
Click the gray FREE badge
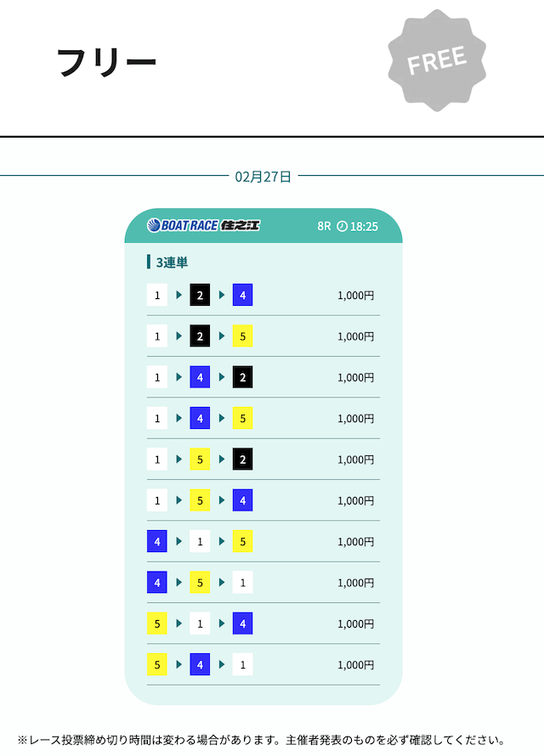(436, 59)
